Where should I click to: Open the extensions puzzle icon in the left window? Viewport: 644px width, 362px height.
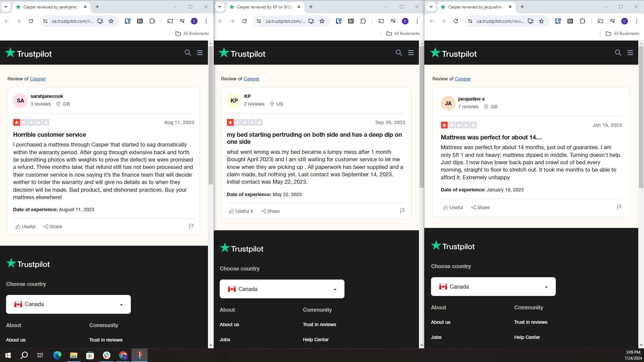coord(152,21)
